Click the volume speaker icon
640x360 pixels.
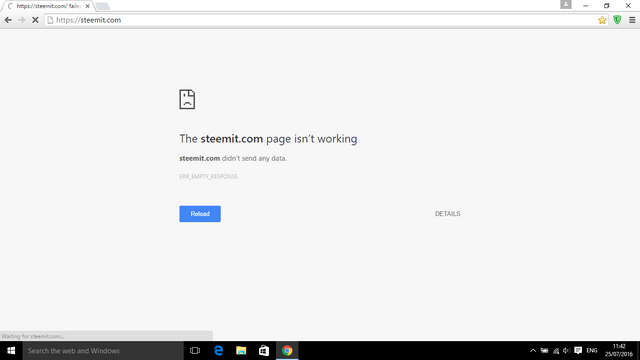(566, 351)
